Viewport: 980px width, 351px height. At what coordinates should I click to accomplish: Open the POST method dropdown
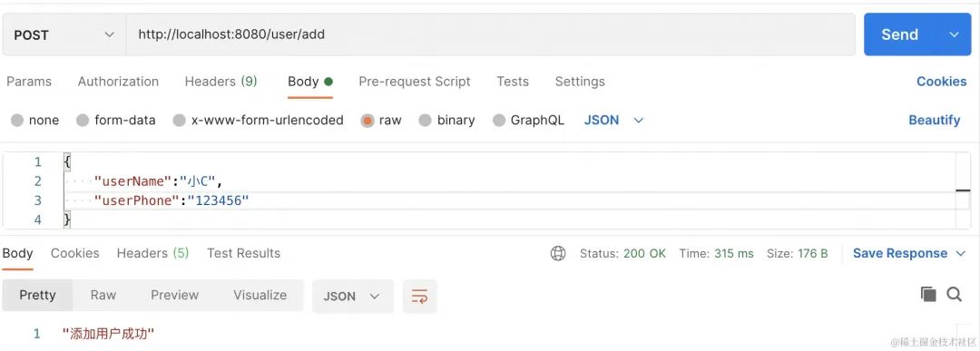click(x=64, y=35)
